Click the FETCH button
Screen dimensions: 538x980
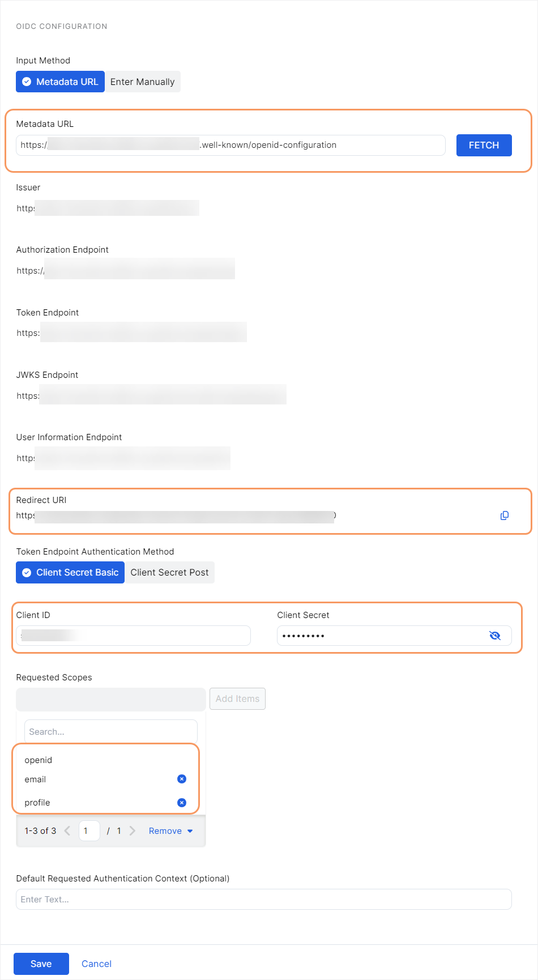coord(484,145)
